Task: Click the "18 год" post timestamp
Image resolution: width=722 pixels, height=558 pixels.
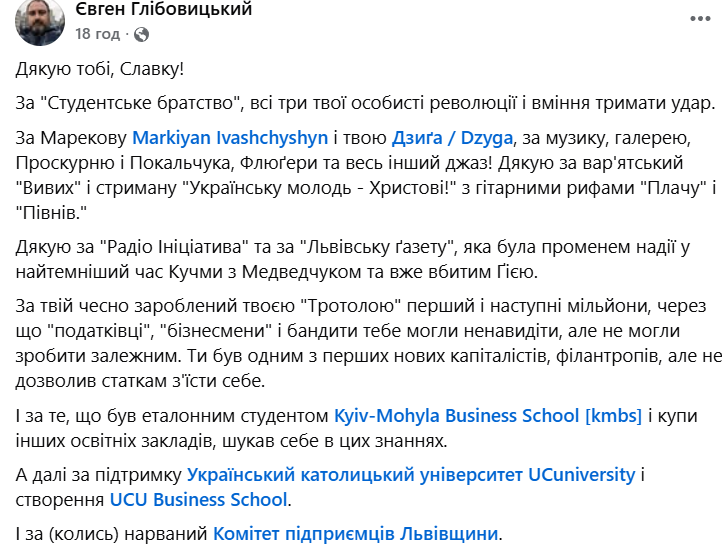Action: 98,34
